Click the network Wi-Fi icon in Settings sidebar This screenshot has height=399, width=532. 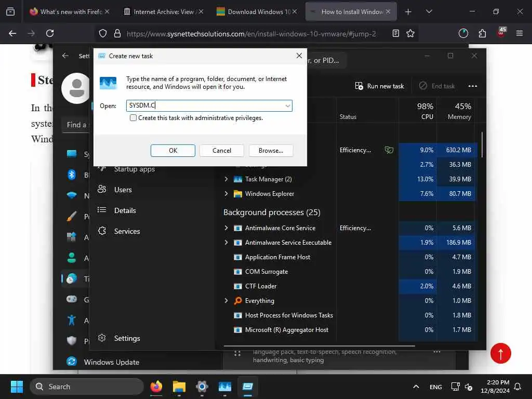(72, 195)
